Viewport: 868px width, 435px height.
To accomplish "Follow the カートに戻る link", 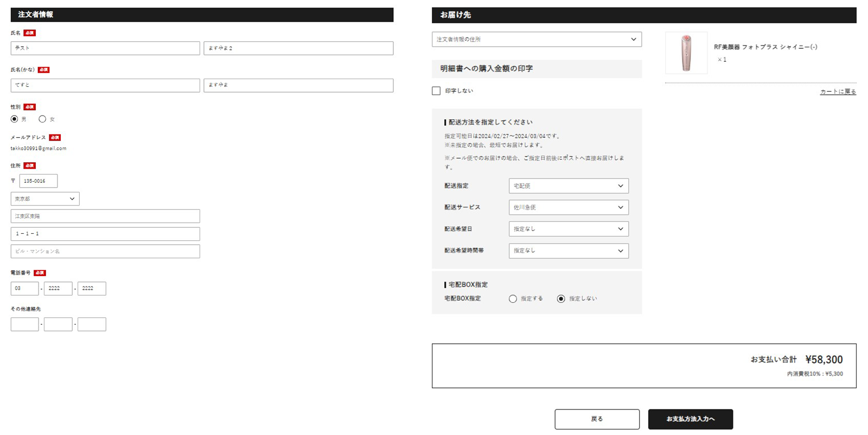I will click(838, 92).
